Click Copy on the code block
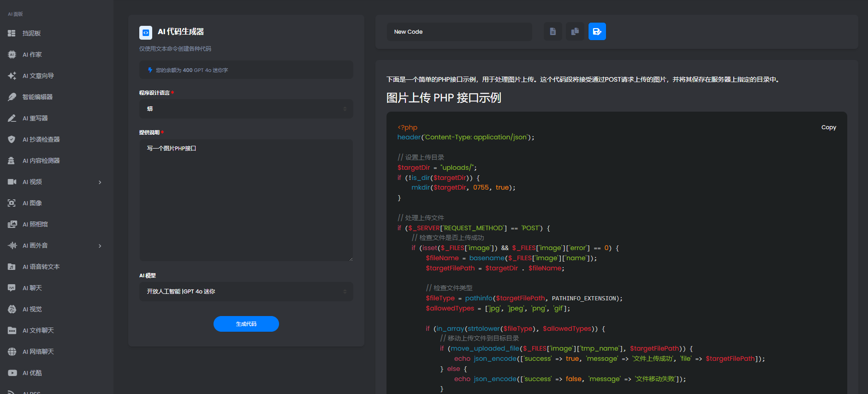868x394 pixels. [x=828, y=127]
